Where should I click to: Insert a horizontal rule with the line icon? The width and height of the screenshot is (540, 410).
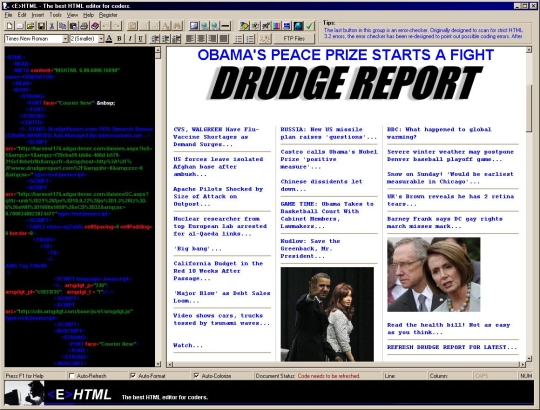coord(225,26)
